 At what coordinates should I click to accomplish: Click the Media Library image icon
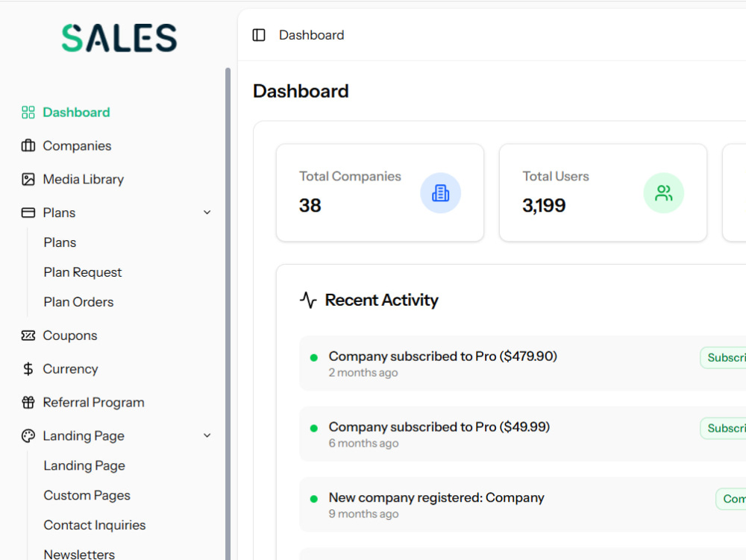point(28,179)
